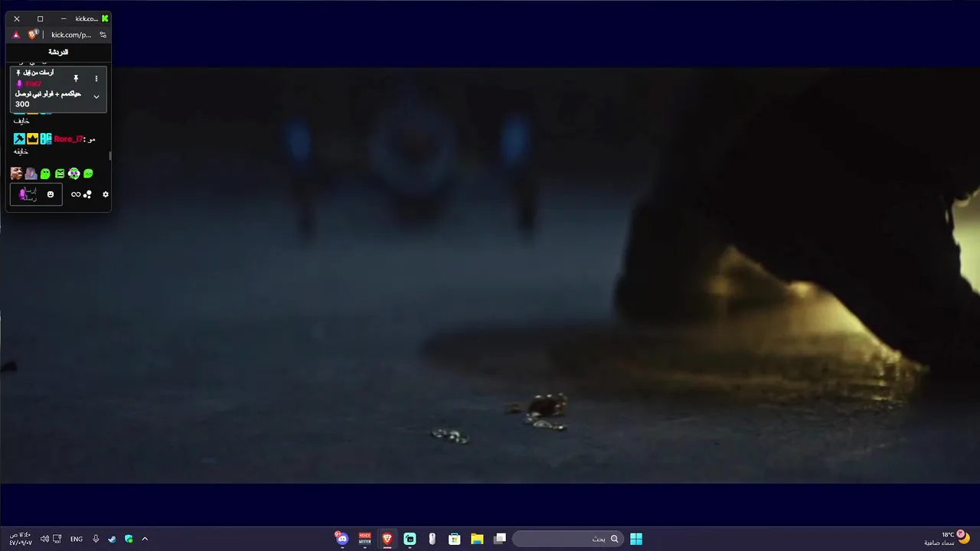The width and height of the screenshot is (980, 551).
Task: Click the Windows Security tray icon
Action: coord(129,539)
